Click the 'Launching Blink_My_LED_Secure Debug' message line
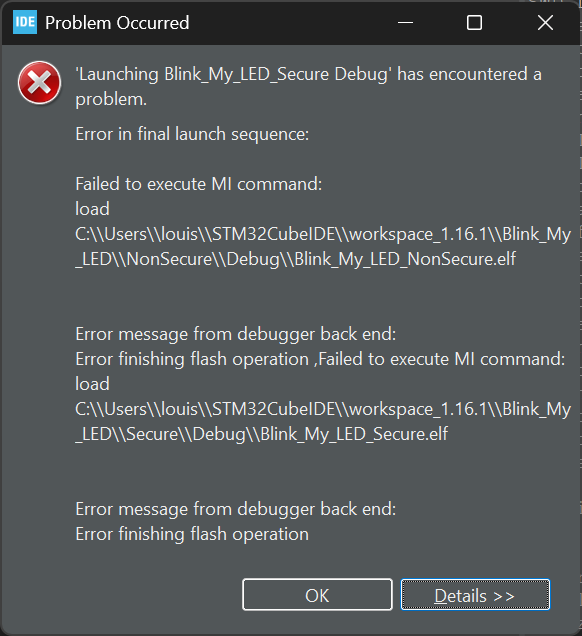The height and width of the screenshot is (636, 582). 308,75
